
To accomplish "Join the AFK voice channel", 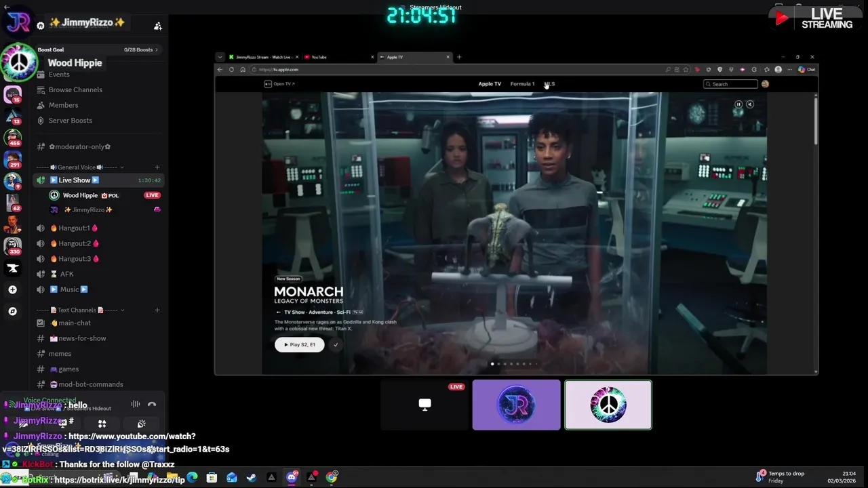I will (x=66, y=274).
